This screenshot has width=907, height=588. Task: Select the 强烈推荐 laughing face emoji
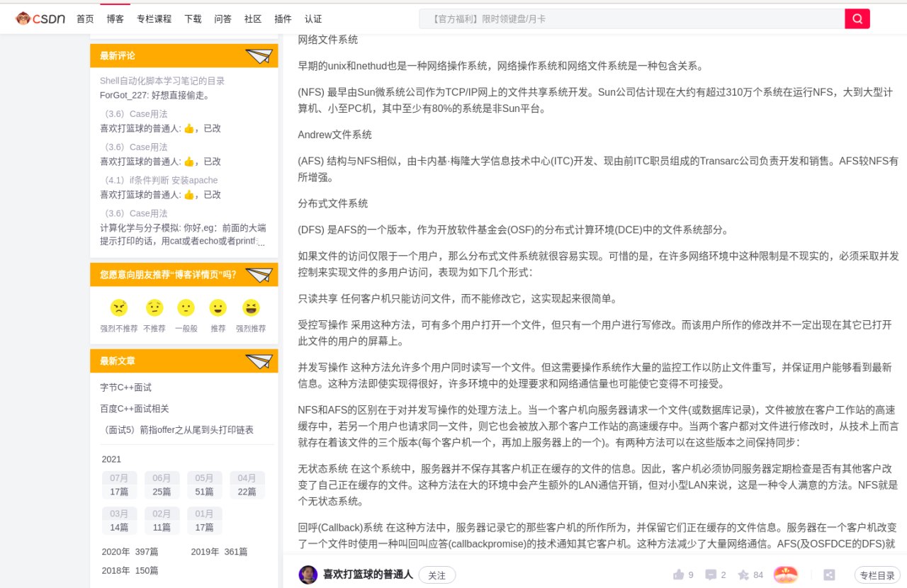[x=250, y=308]
